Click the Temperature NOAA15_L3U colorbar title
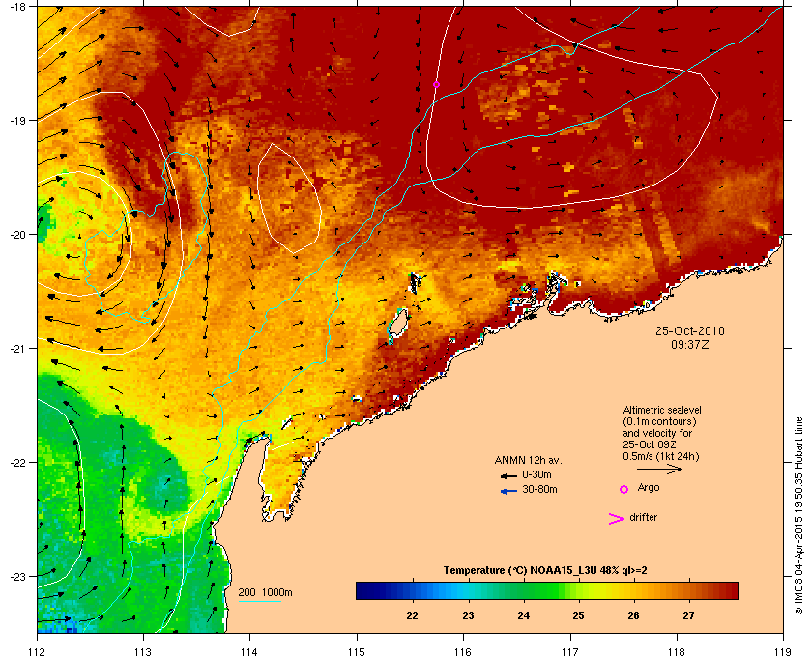The width and height of the screenshot is (812, 657). [x=545, y=571]
